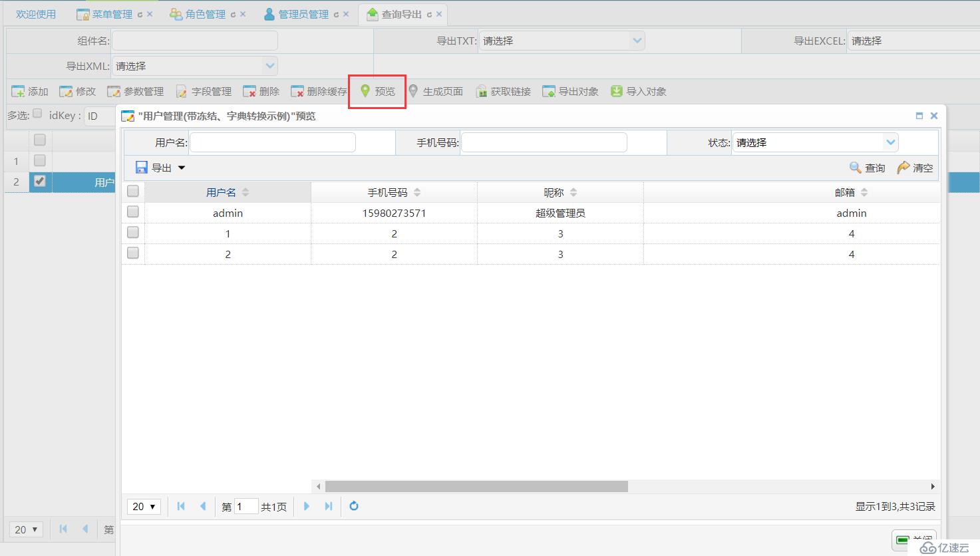The image size is (980, 556).
Task: Check the admin row checkbox
Action: tap(133, 211)
